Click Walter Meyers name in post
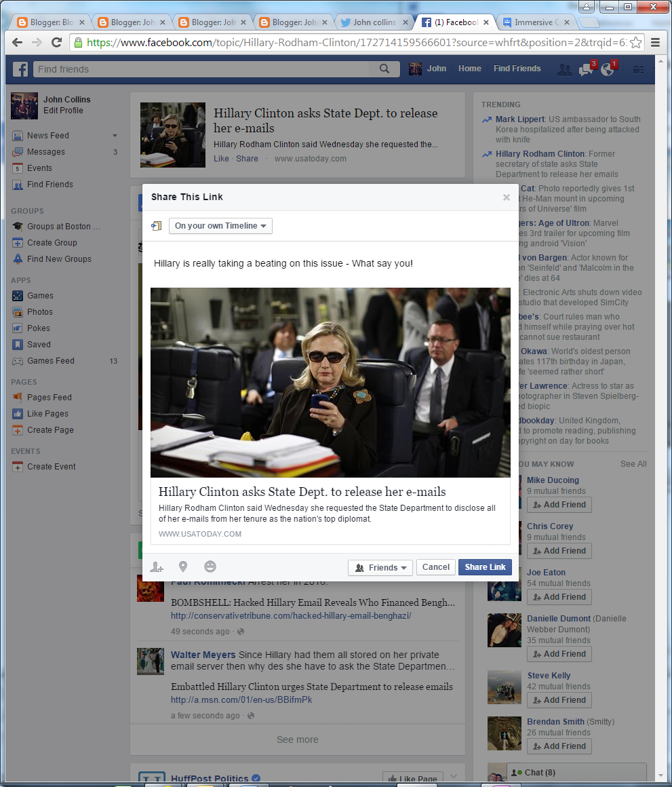The height and width of the screenshot is (787, 672). 203,655
